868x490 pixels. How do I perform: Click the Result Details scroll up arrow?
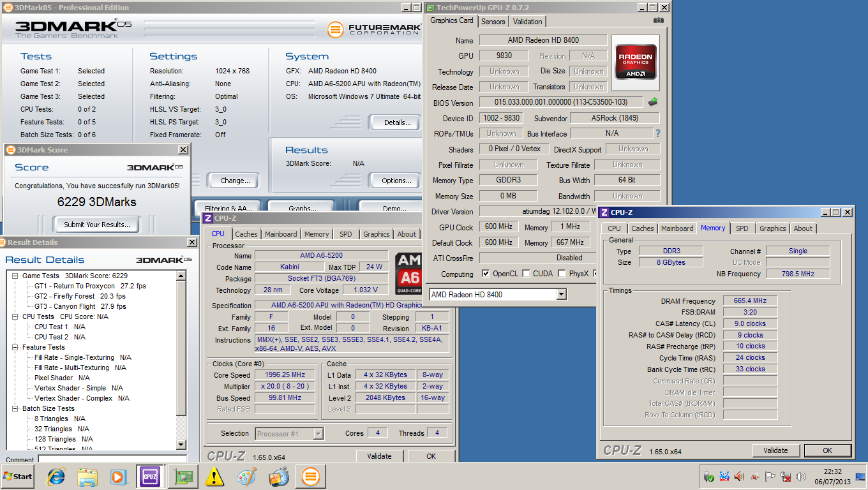pyautogui.click(x=181, y=276)
